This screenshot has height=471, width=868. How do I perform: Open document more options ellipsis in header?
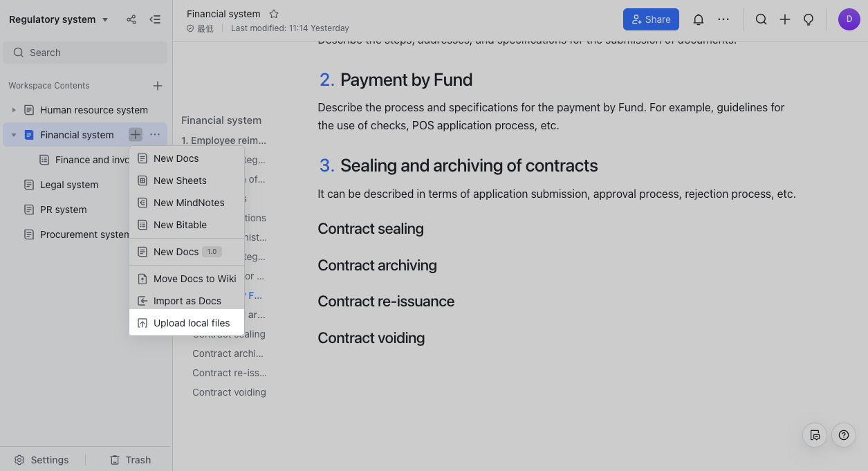click(x=723, y=19)
